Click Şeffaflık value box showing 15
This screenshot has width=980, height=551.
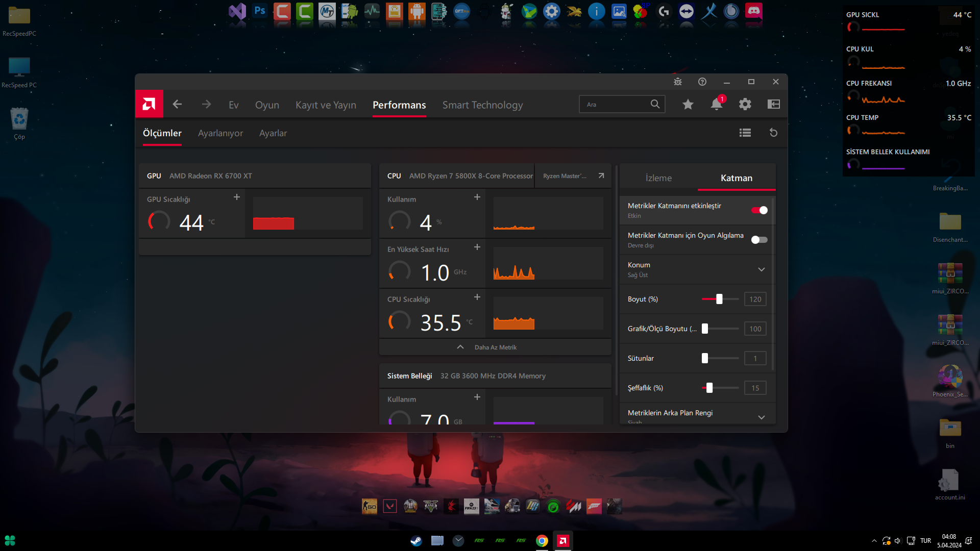click(x=755, y=388)
